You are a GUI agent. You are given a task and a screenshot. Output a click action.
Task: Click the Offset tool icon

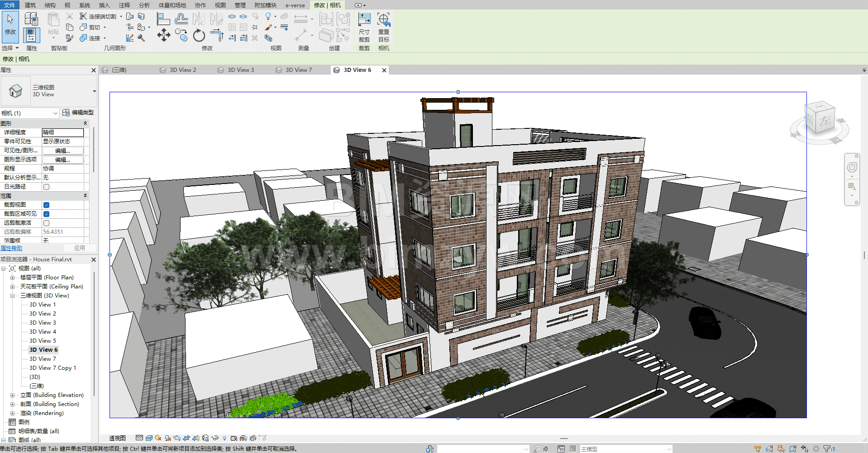181,19
